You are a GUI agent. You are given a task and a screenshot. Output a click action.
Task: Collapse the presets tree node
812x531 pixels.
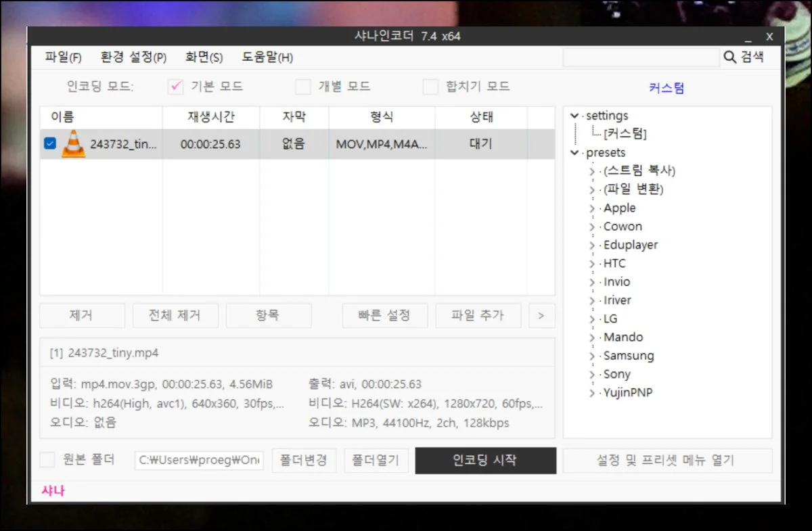pyautogui.click(x=574, y=153)
